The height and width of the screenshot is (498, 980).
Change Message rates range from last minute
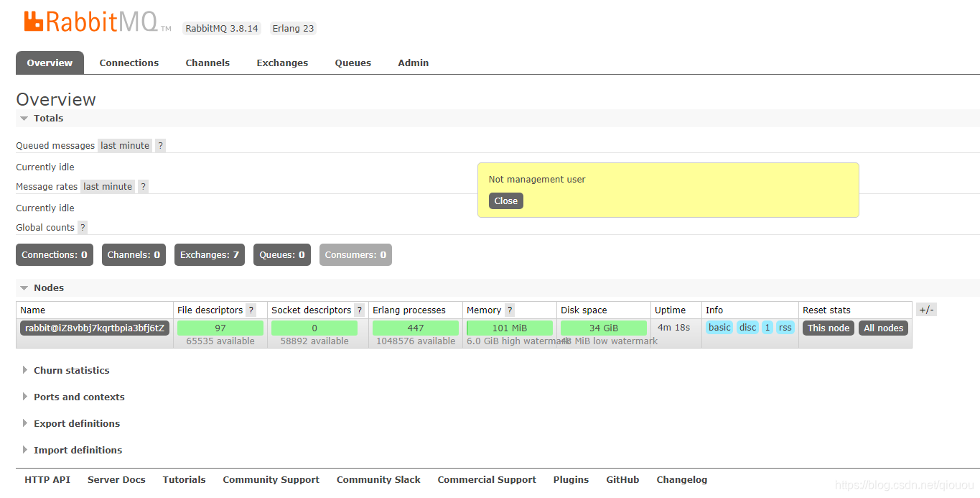(108, 186)
